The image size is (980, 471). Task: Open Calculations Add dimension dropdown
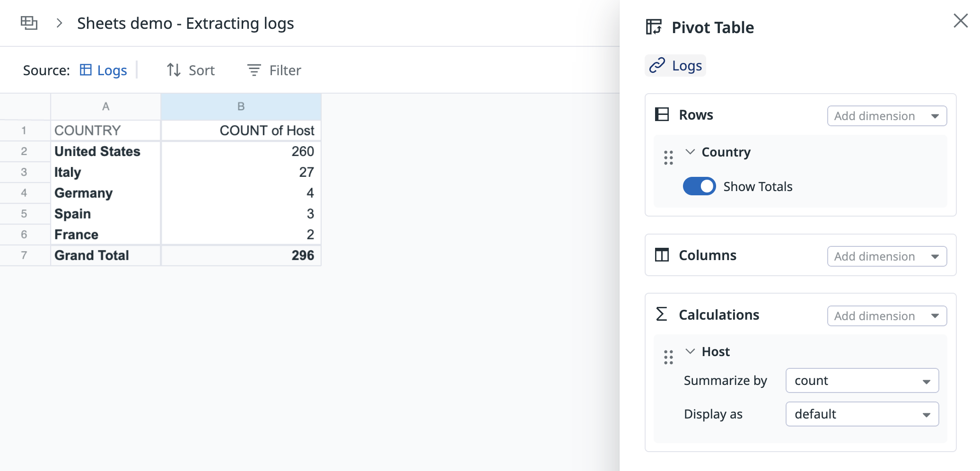[x=887, y=316]
